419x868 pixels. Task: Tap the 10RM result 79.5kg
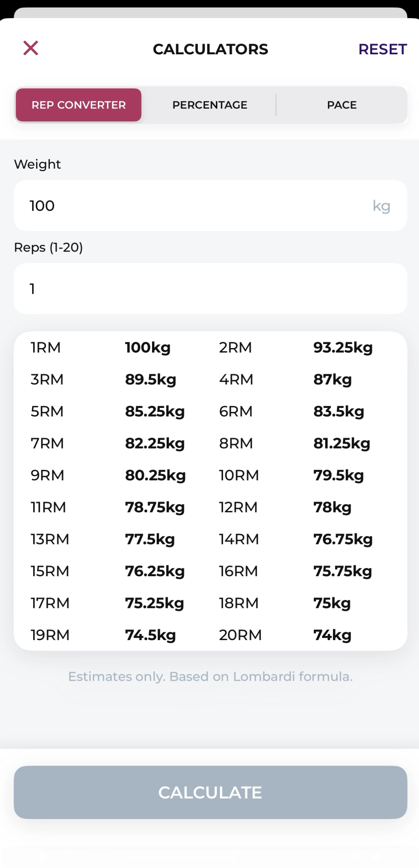(338, 475)
